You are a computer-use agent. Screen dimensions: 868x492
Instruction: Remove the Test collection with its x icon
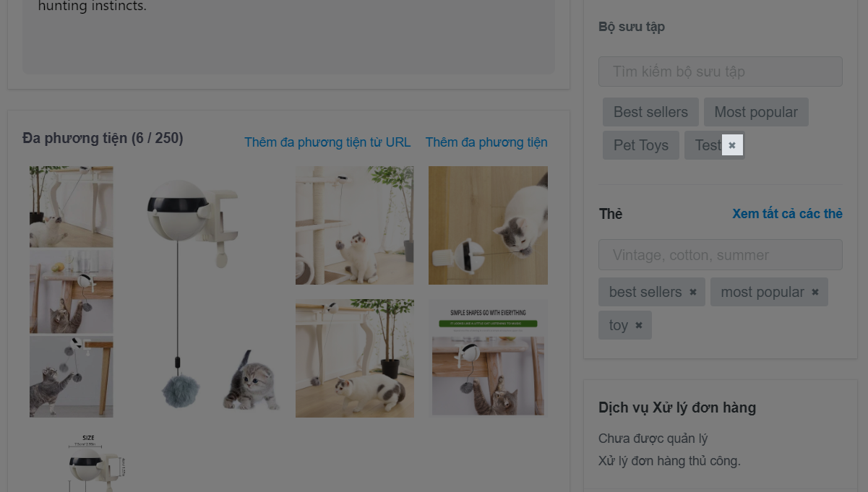[x=732, y=145]
